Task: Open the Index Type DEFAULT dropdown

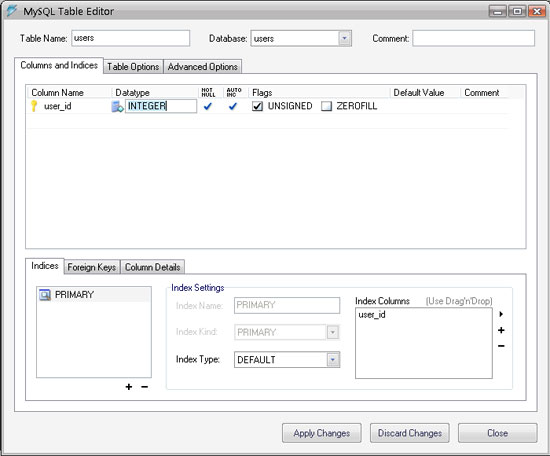Action: (x=333, y=360)
